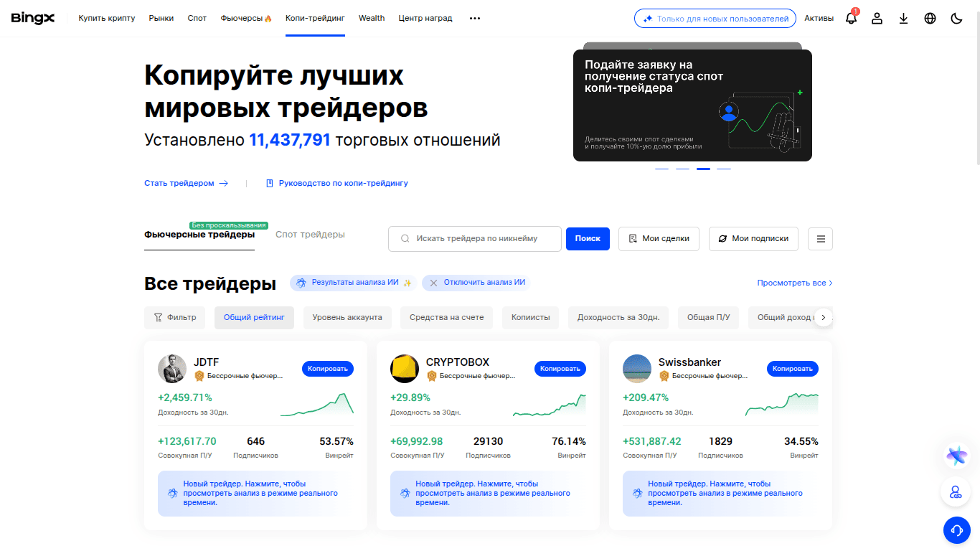Toggle dark mode moon icon
Viewport: 980px width, 551px height.
tap(956, 19)
